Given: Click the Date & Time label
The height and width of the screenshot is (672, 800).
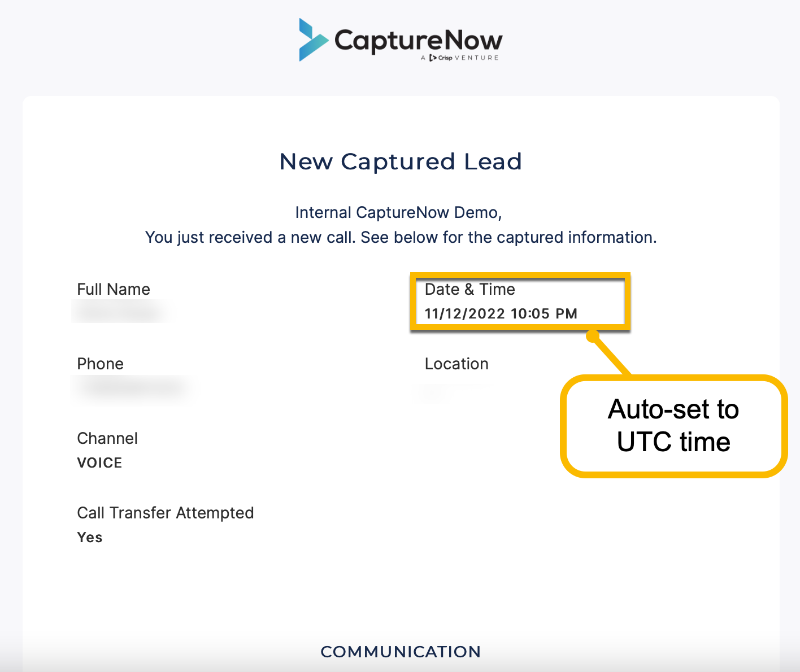Looking at the screenshot, I should click(469, 289).
